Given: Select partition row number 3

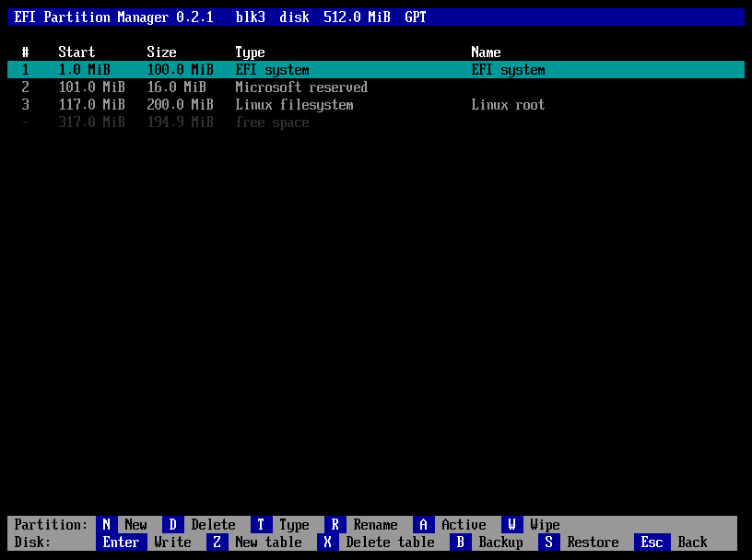Looking at the screenshot, I should click(26, 104).
